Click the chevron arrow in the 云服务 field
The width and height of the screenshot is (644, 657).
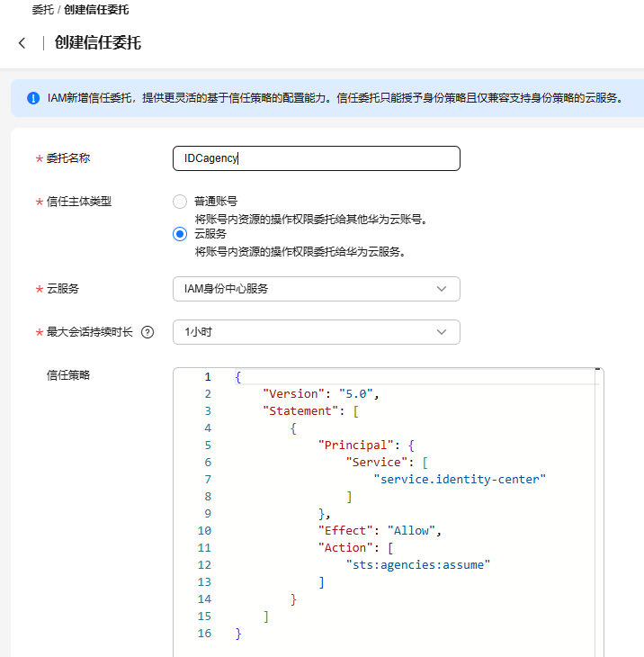pyautogui.click(x=441, y=289)
